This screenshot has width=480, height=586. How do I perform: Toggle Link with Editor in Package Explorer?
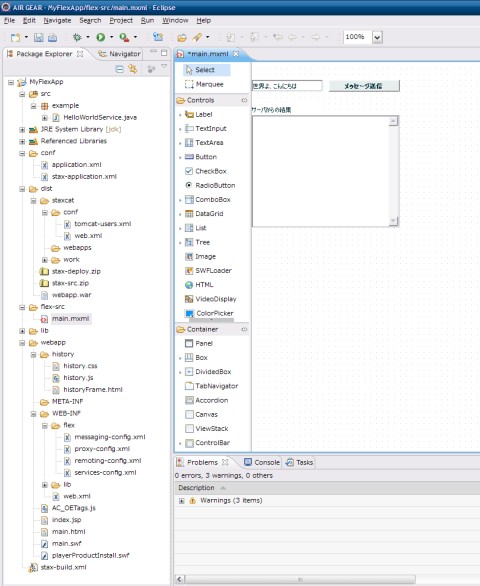click(x=133, y=69)
